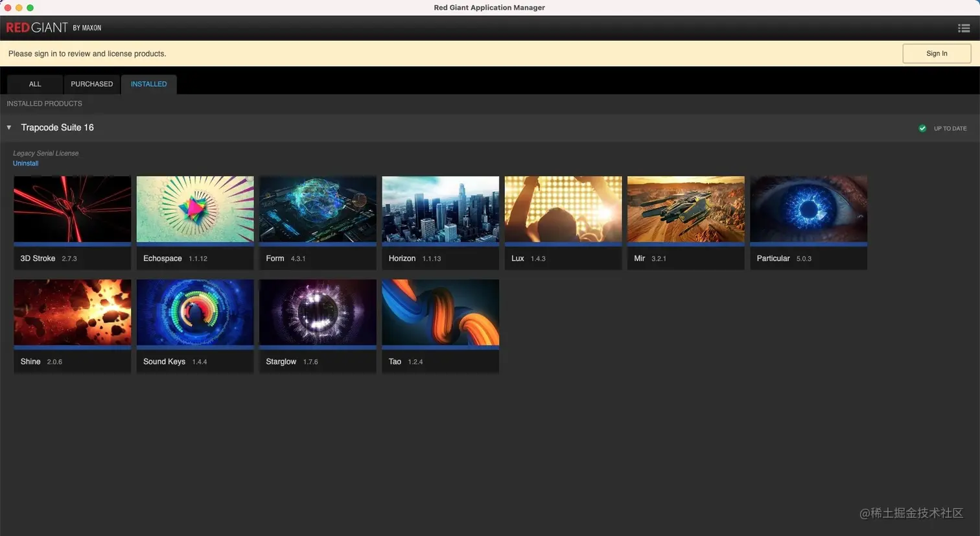Click the Uninstall link
This screenshot has height=536, width=980.
tap(25, 163)
